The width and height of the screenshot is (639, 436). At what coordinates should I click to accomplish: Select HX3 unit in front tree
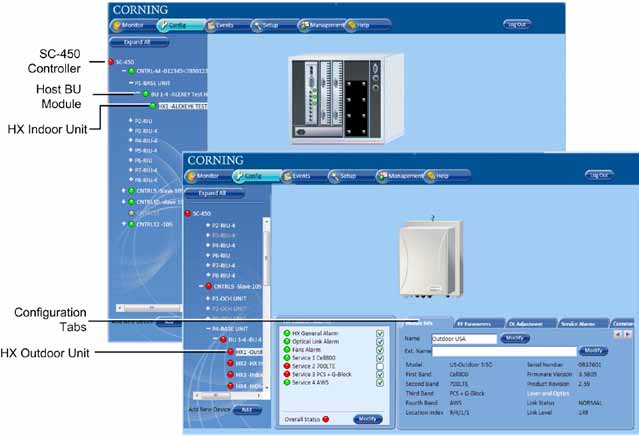245,374
